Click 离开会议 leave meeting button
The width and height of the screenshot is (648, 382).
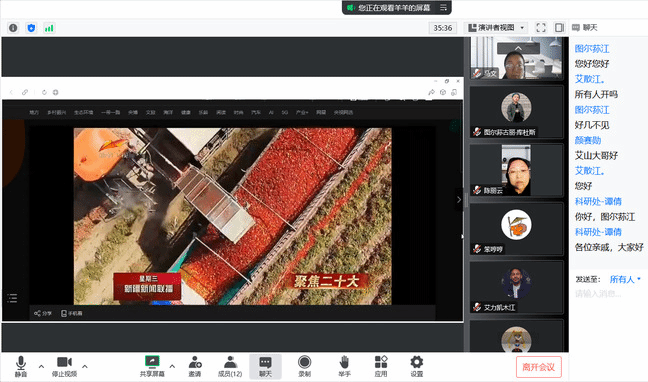click(x=538, y=367)
